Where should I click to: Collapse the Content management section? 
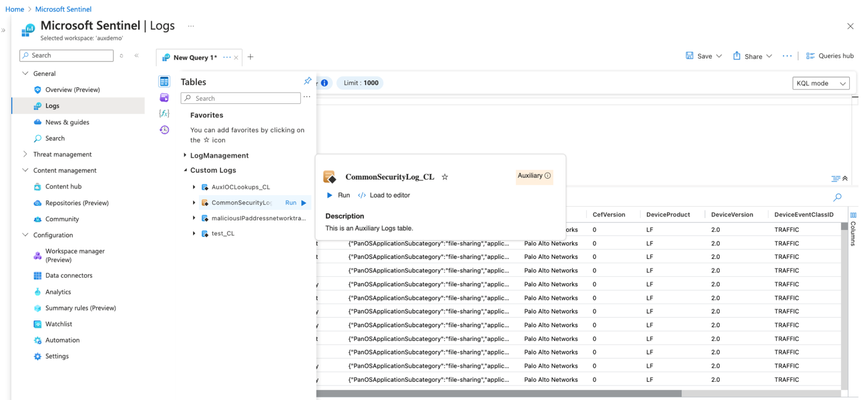coord(24,170)
